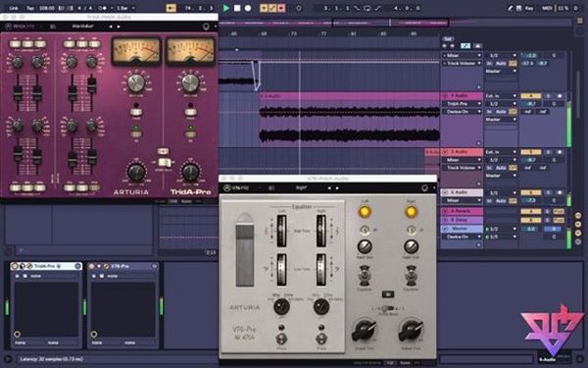Viewport: 588px width, 368px height.
Task: Start playback with the green play button
Action: (226, 8)
